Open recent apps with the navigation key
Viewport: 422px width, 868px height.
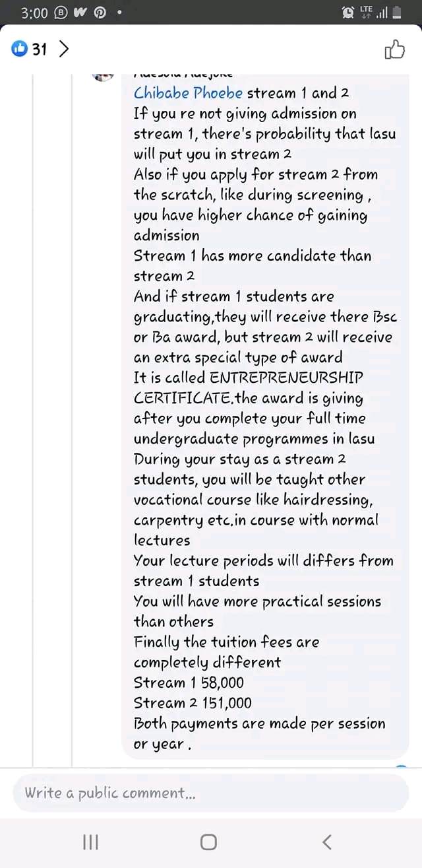click(90, 842)
